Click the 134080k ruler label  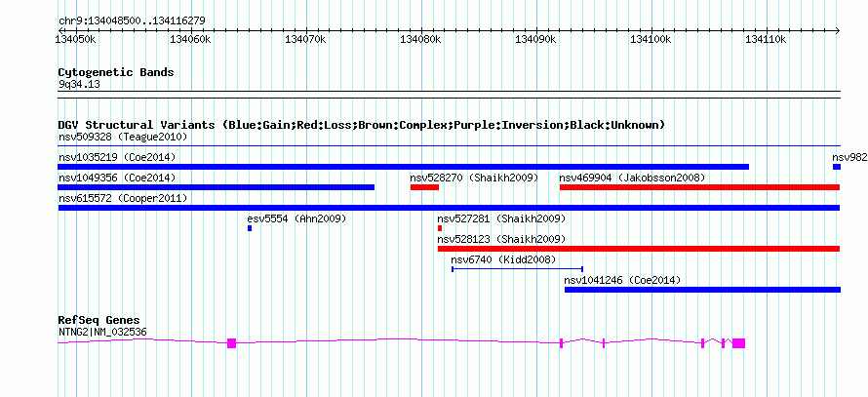420,39
